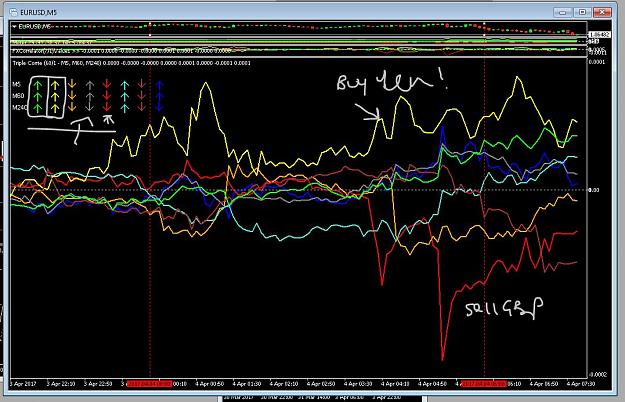625x402 pixels.
Task: Click the EURUSD,M5 title bar text
Action: [39, 12]
